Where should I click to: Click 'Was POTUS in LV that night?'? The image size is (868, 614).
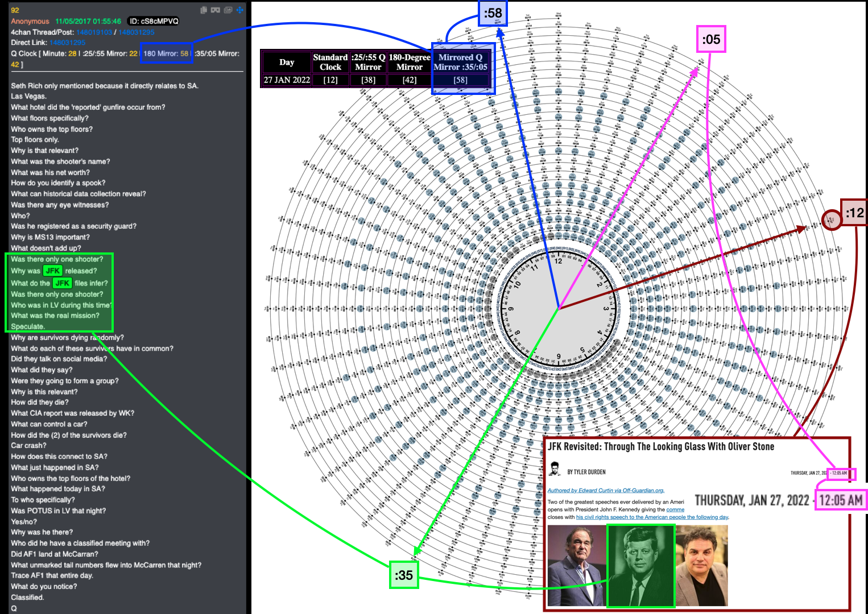[58, 511]
